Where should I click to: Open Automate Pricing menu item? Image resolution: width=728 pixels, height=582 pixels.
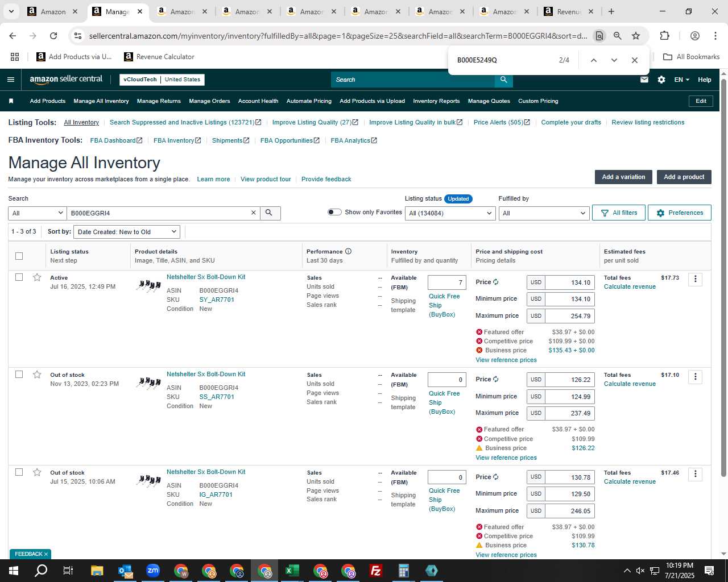(309, 101)
